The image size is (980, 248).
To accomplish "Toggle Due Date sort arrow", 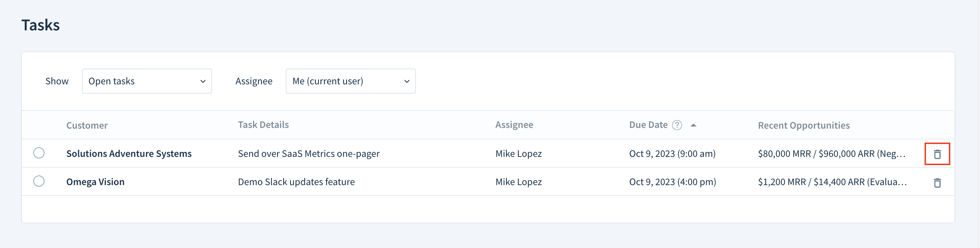I will tap(693, 125).
